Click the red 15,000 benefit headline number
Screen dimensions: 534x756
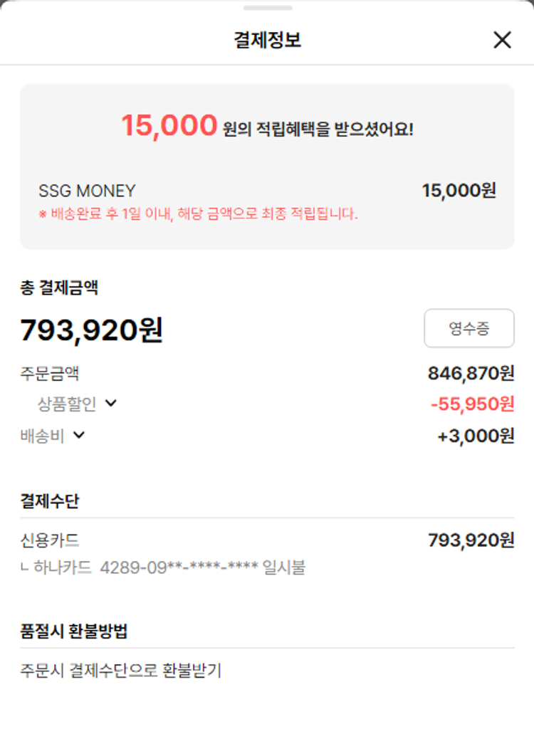point(169,125)
